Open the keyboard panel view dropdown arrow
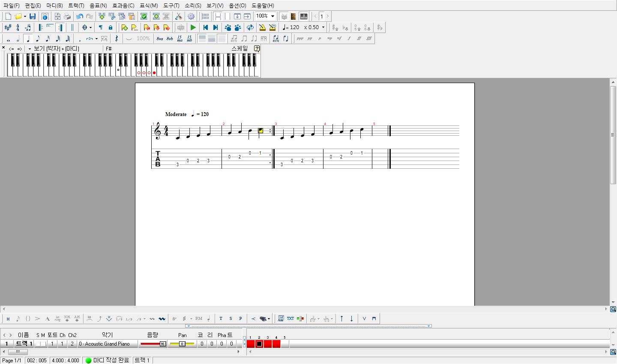 [x=30, y=49]
